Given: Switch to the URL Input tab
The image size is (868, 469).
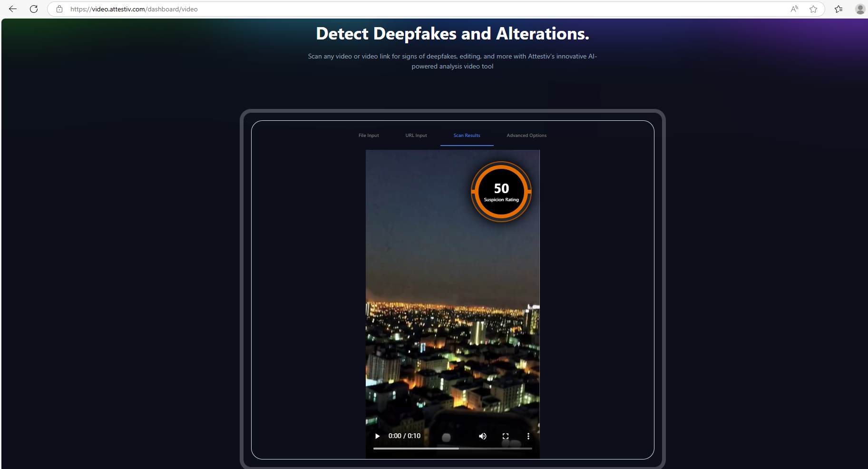Looking at the screenshot, I should pyautogui.click(x=416, y=136).
